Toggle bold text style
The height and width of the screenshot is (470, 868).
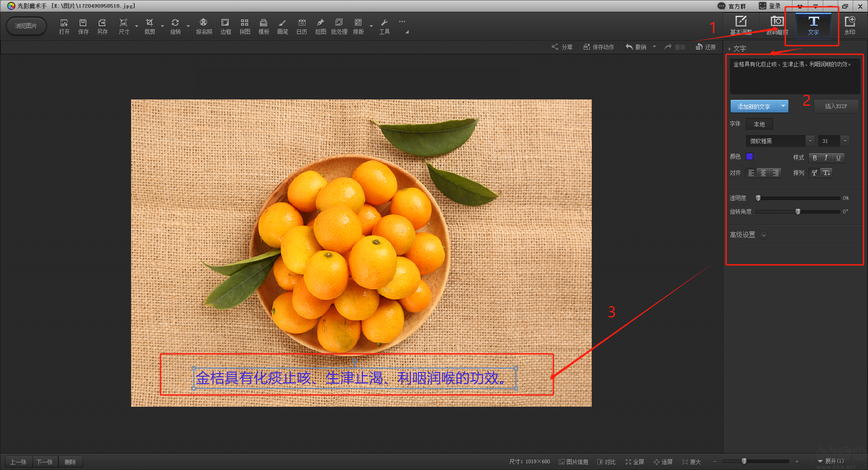tap(815, 158)
